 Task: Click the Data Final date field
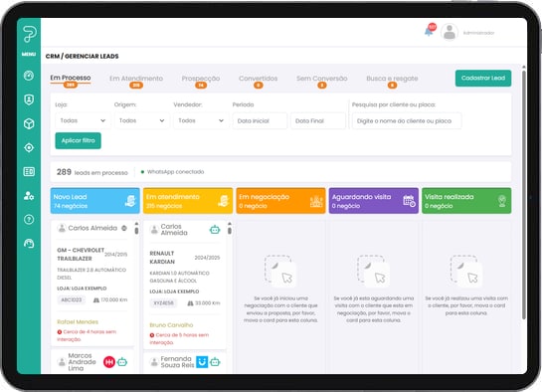tap(318, 121)
